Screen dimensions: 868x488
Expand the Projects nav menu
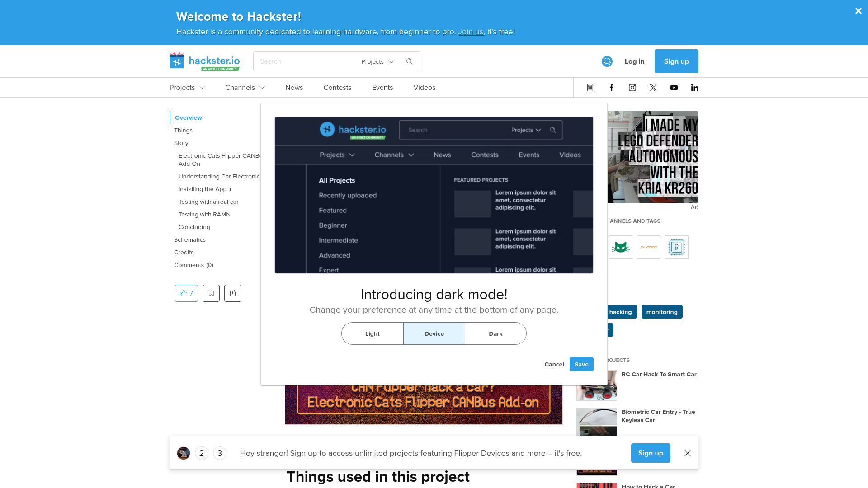[187, 88]
